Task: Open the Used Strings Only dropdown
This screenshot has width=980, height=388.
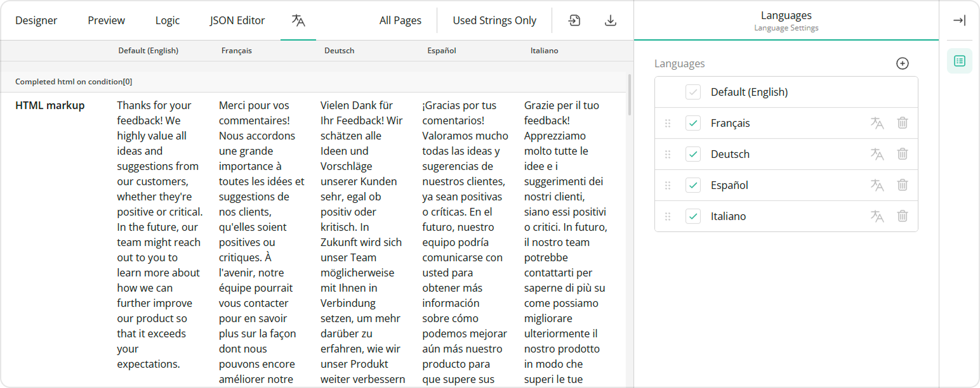Action: [494, 20]
